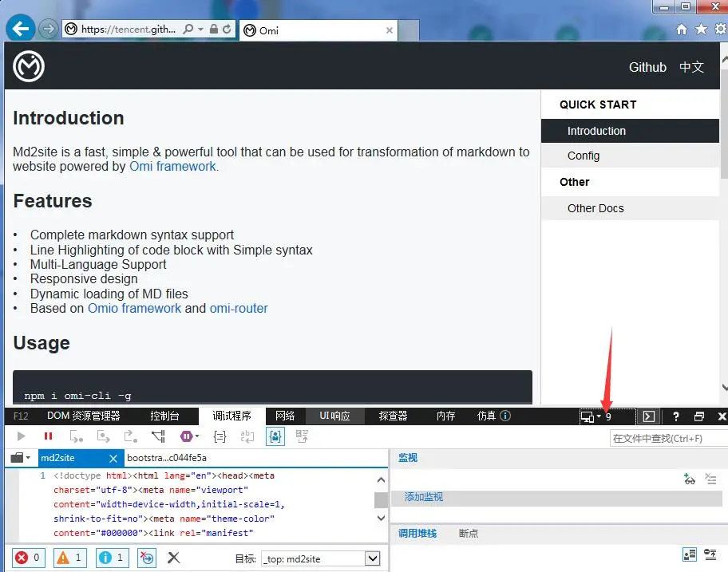Click the browser Back arrow button
The height and width of the screenshot is (572, 728).
pos(21,29)
